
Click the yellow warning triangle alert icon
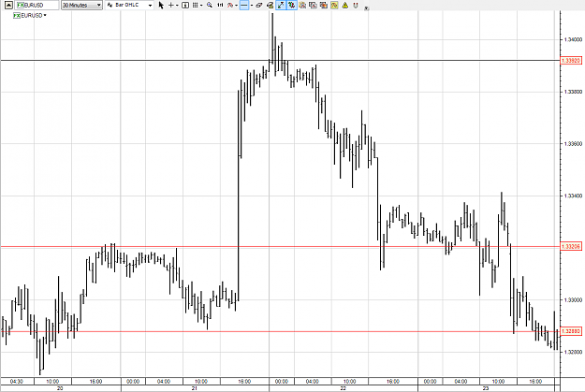[x=345, y=6]
